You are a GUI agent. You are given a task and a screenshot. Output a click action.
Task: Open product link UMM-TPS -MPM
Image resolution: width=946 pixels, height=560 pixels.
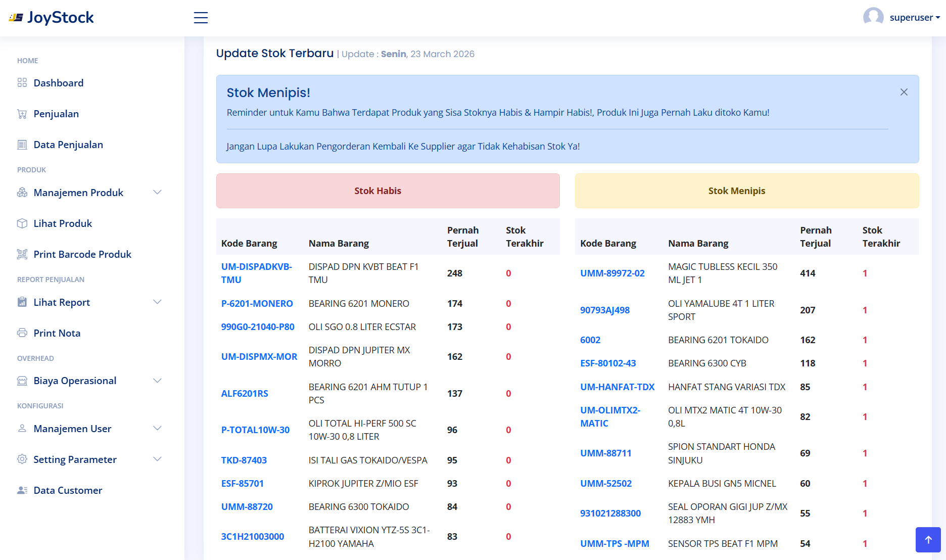614,544
